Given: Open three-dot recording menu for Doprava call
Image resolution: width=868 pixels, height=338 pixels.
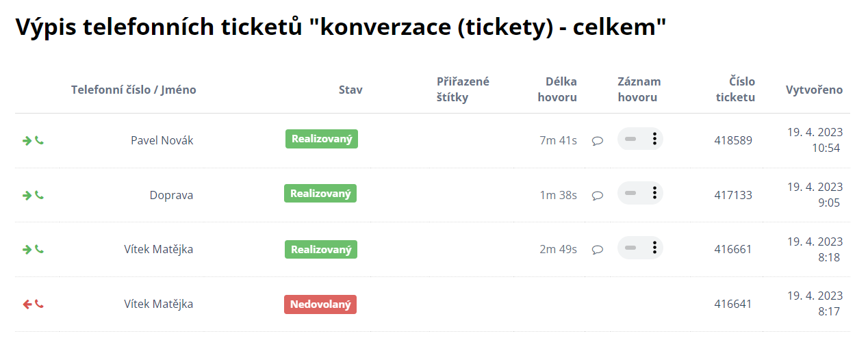Looking at the screenshot, I should [654, 193].
